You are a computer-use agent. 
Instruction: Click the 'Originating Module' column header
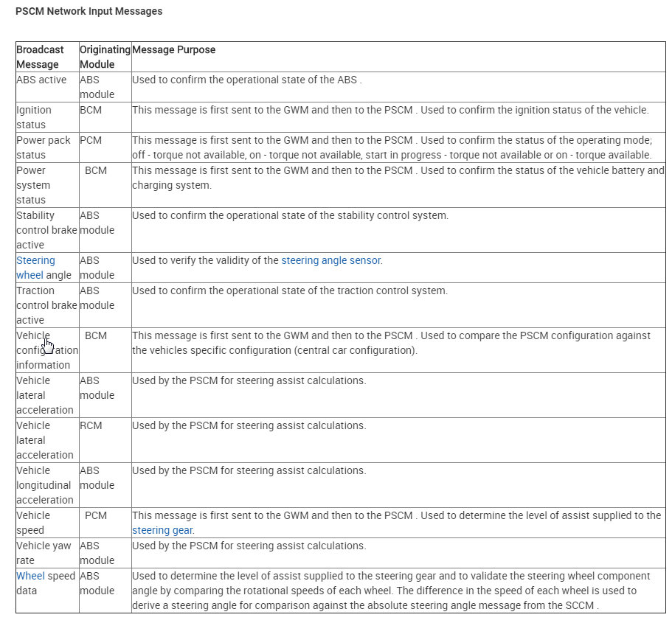pyautogui.click(x=105, y=57)
